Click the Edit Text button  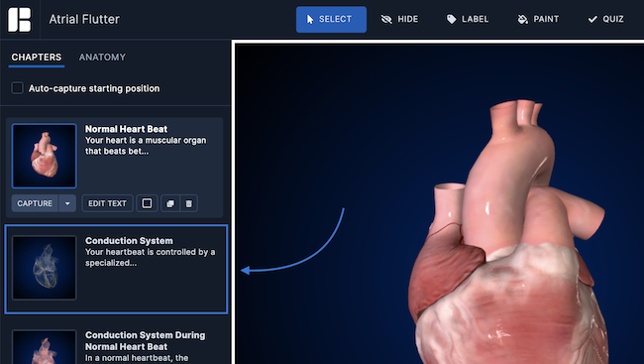107,203
